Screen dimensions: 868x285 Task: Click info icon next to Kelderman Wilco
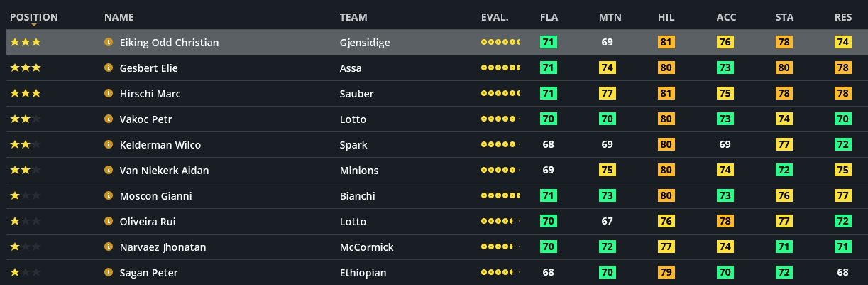pos(109,145)
